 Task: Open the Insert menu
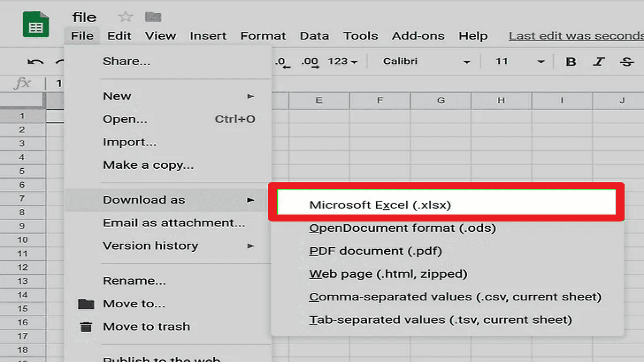(208, 36)
